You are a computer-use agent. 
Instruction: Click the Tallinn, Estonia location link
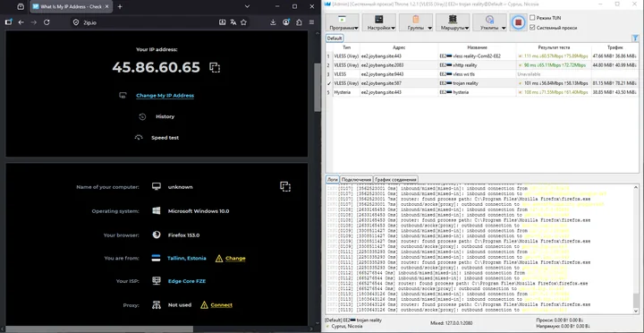pos(186,258)
